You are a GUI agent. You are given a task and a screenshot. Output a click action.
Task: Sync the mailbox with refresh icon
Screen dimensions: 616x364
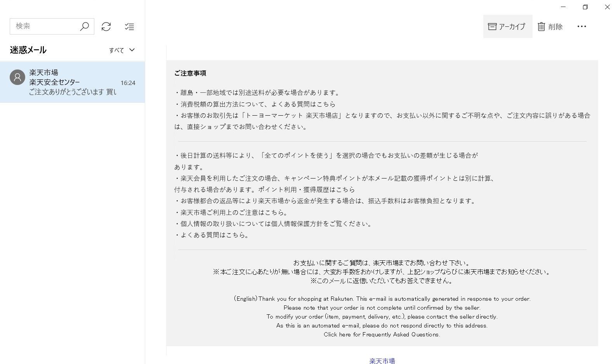[106, 26]
